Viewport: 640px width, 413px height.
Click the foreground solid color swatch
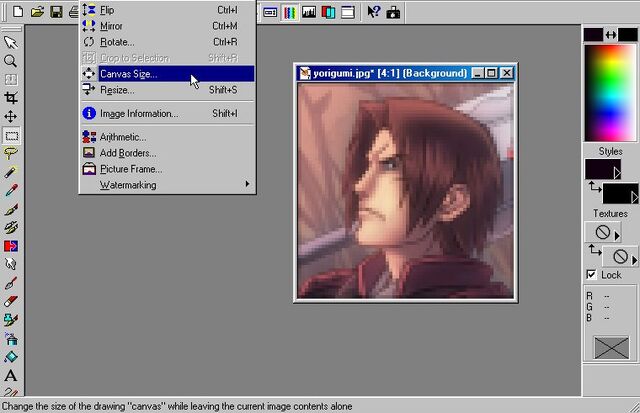pyautogui.click(x=593, y=35)
